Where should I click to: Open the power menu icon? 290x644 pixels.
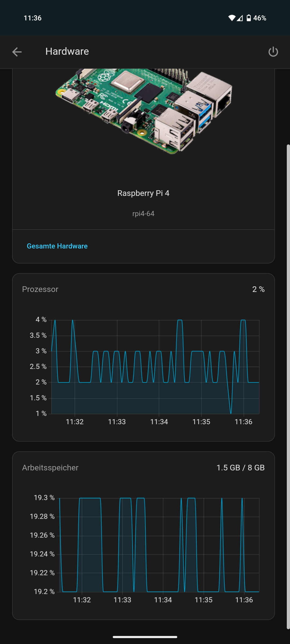coord(273,52)
